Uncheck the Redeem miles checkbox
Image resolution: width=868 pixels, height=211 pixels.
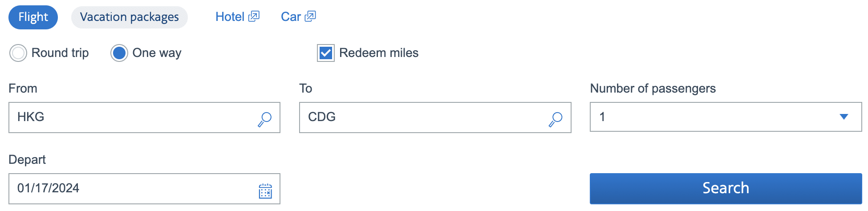coord(326,53)
